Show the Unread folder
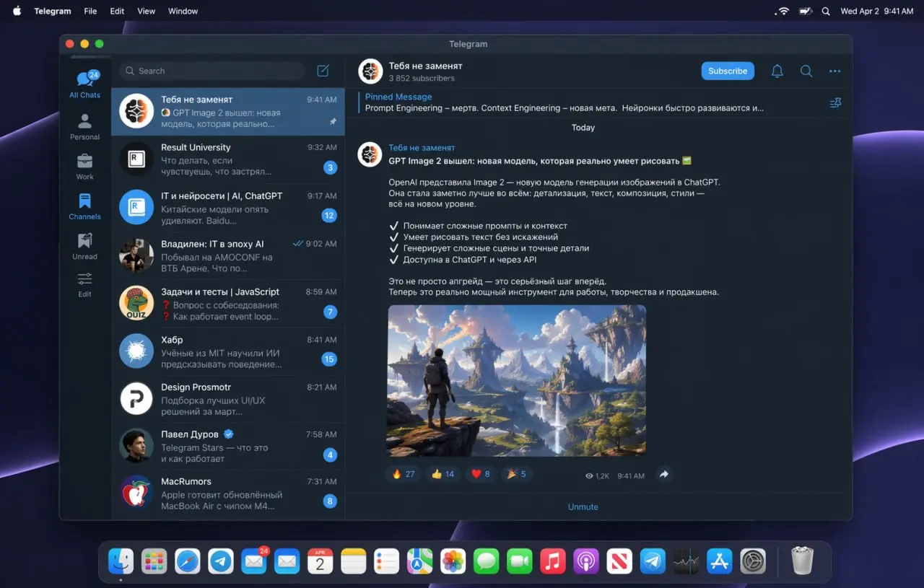The image size is (924, 588). tap(85, 245)
